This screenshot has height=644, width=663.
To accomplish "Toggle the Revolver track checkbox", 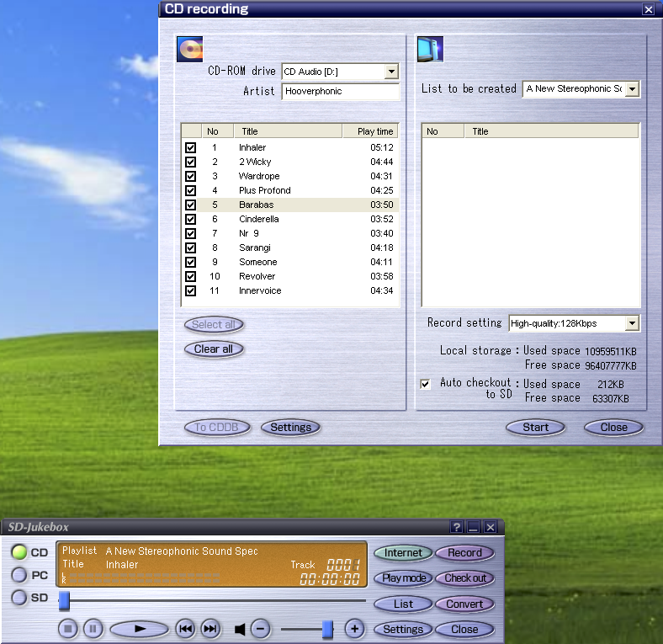I will click(191, 277).
